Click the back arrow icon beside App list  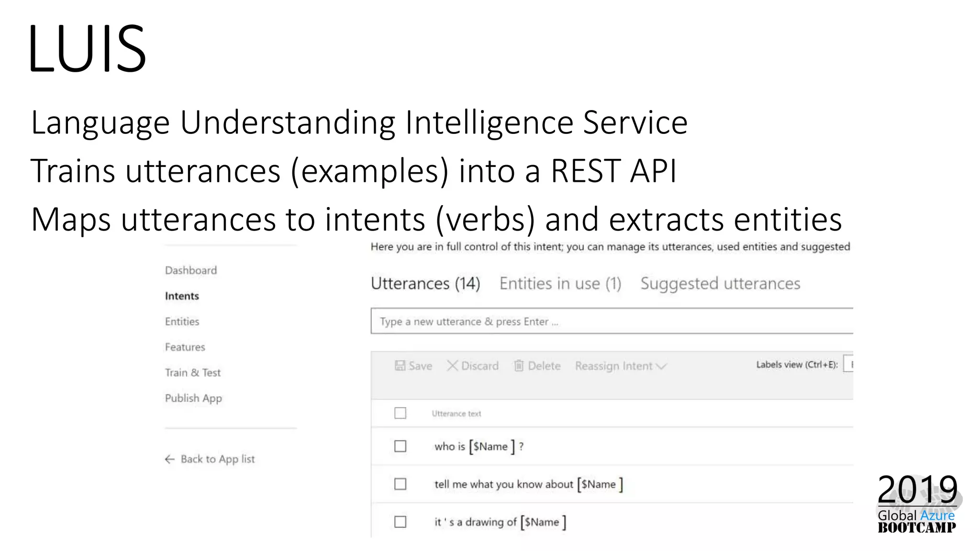(170, 460)
